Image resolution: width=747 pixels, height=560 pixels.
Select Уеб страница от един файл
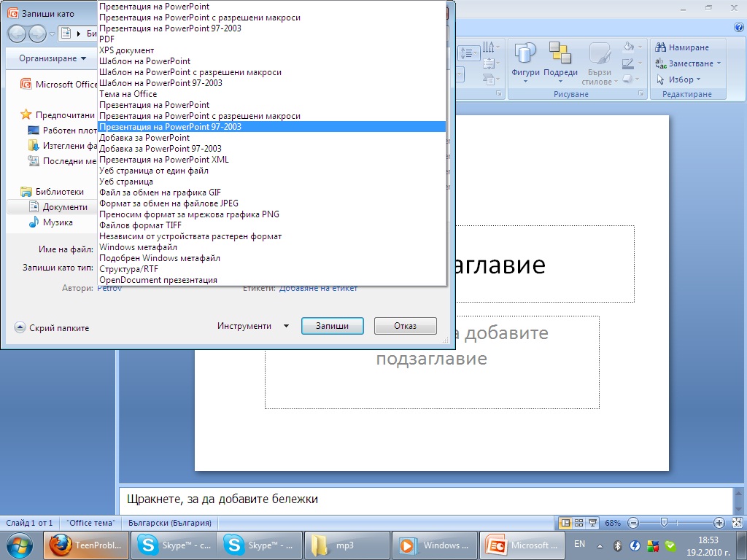271,171
